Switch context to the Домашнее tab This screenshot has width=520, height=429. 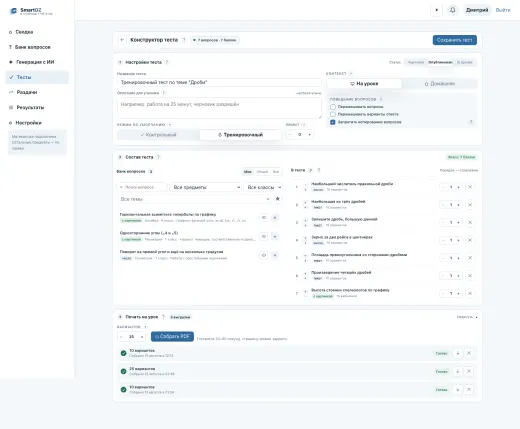pyautogui.click(x=439, y=84)
